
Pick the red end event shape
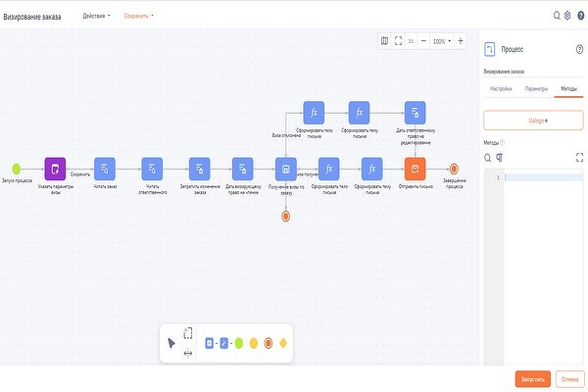[x=268, y=343]
